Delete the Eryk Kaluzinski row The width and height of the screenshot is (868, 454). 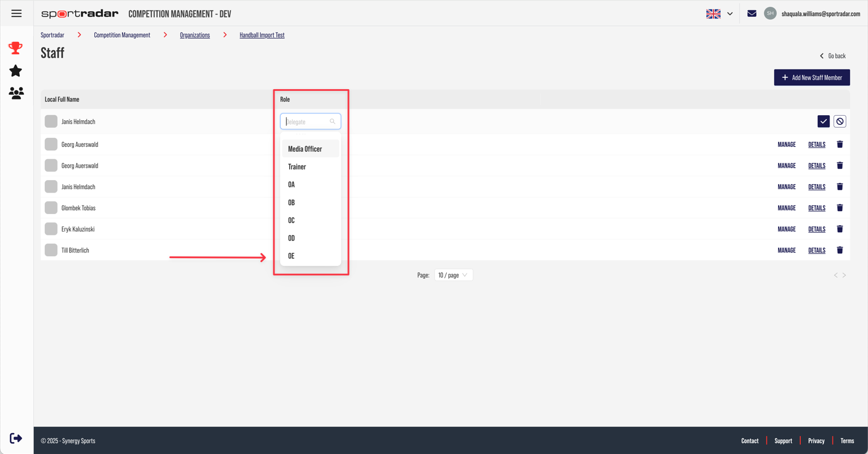pos(840,229)
